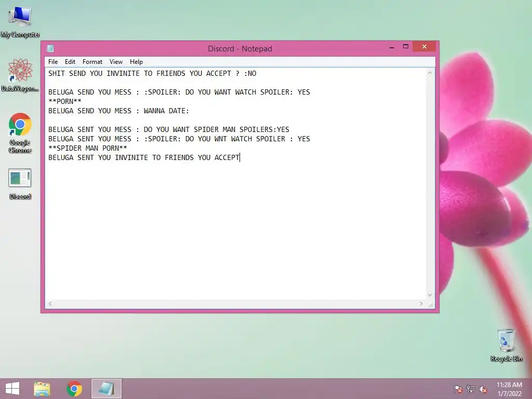
Task: Select the Recycle Bin icon
Action: [506, 345]
